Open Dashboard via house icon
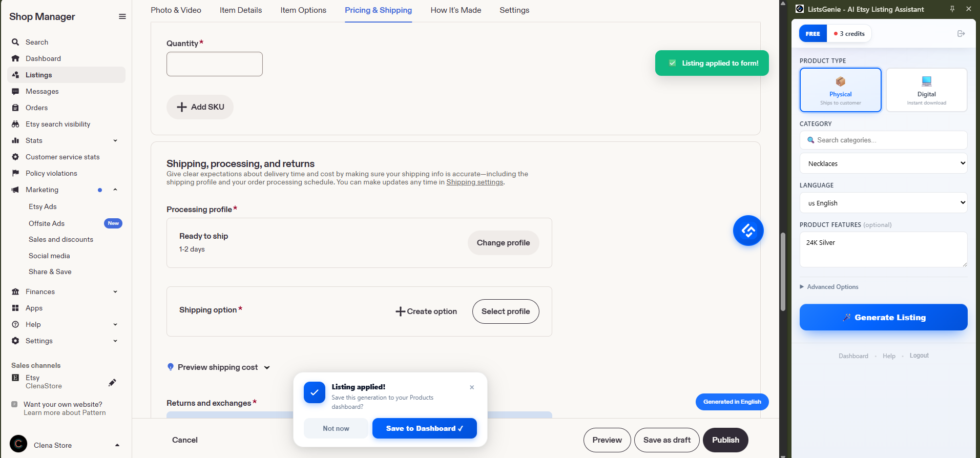 (x=15, y=58)
